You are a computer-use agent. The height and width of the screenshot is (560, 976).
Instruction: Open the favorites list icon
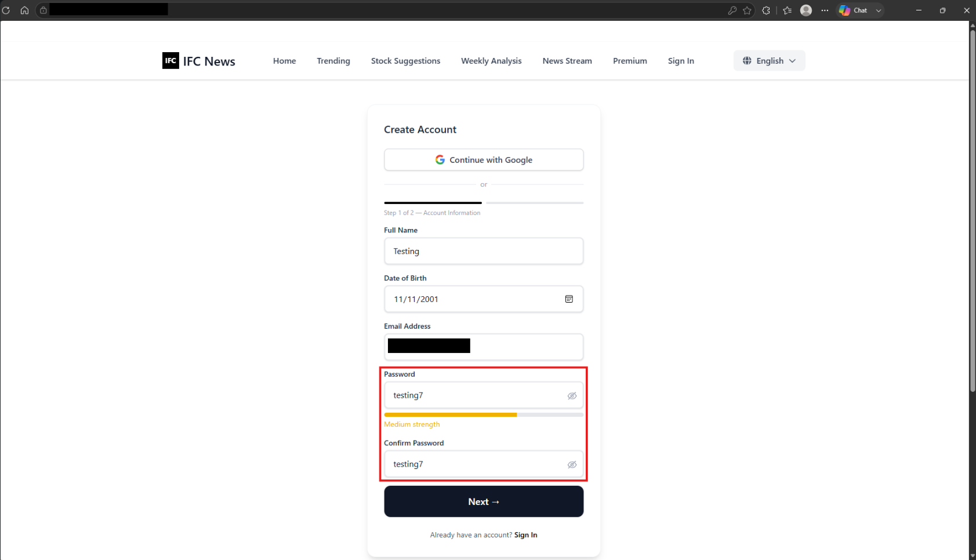[787, 10]
